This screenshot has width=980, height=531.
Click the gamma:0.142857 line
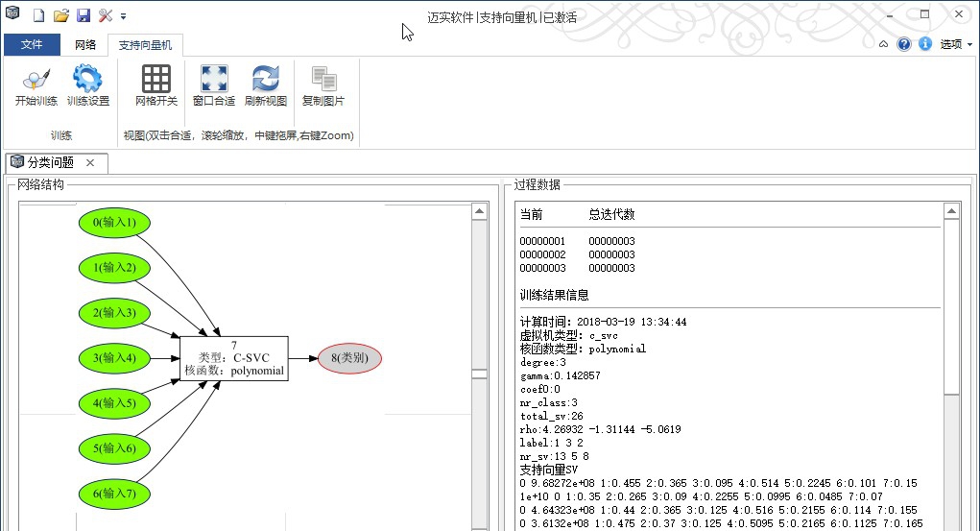click(560, 375)
